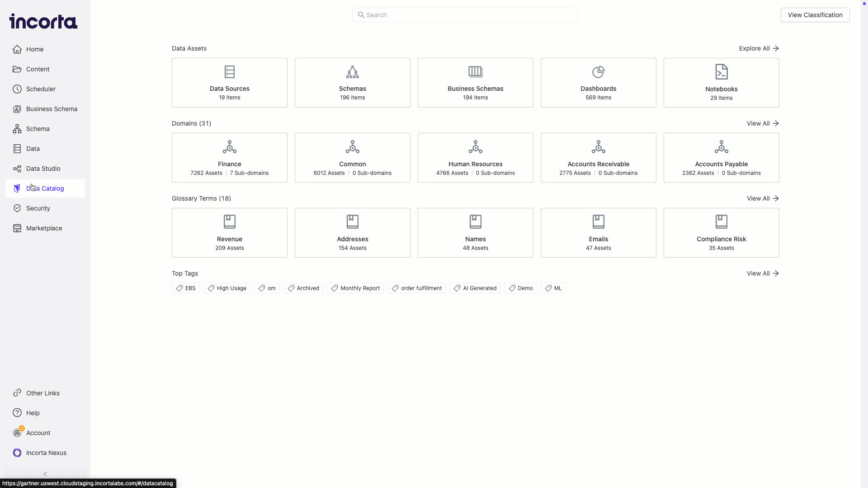This screenshot has width=868, height=488.
Task: Select the AI Generated tag
Action: pos(475,288)
